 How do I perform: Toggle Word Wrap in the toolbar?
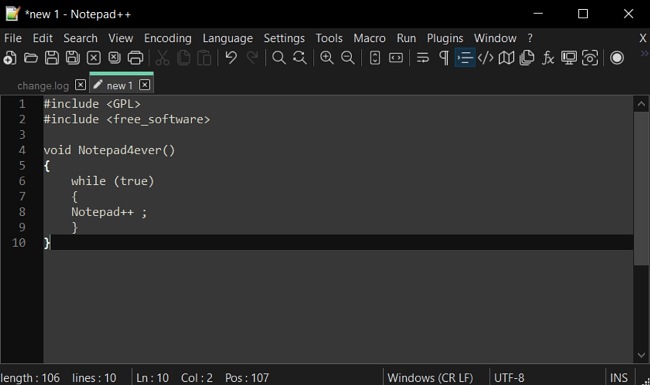pos(422,58)
